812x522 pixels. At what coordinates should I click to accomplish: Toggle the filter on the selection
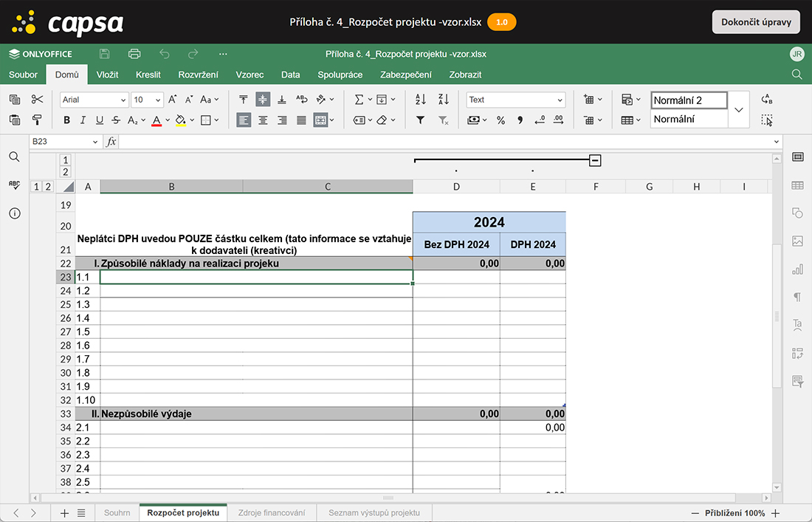(x=420, y=120)
